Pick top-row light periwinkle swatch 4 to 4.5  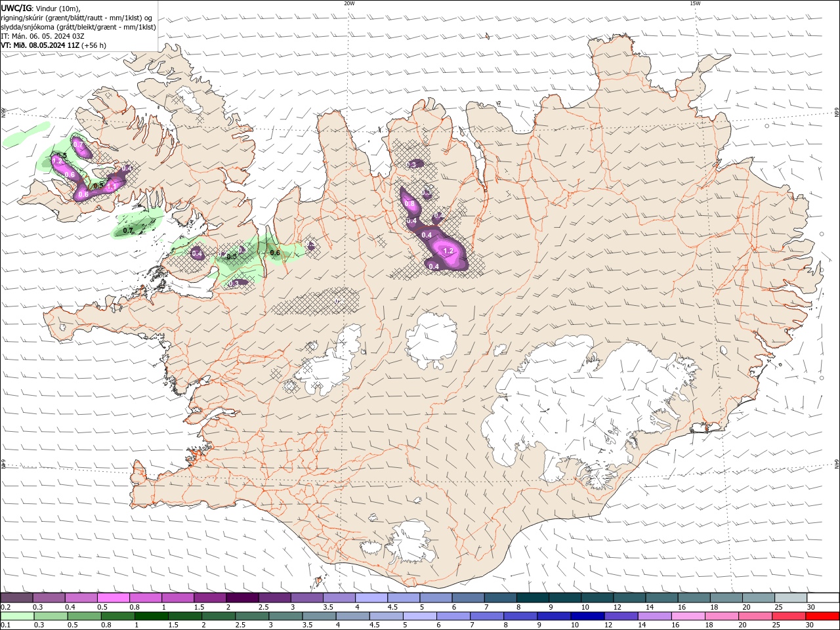pyautogui.click(x=371, y=597)
